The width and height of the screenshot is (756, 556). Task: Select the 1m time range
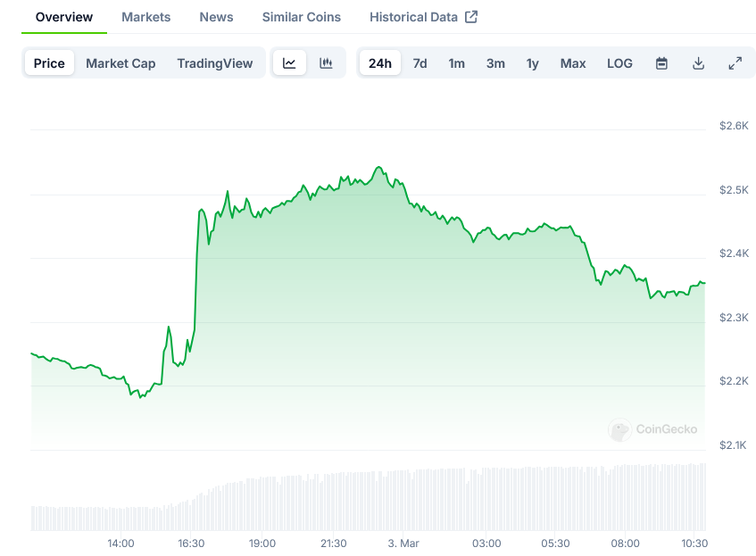[x=457, y=63]
